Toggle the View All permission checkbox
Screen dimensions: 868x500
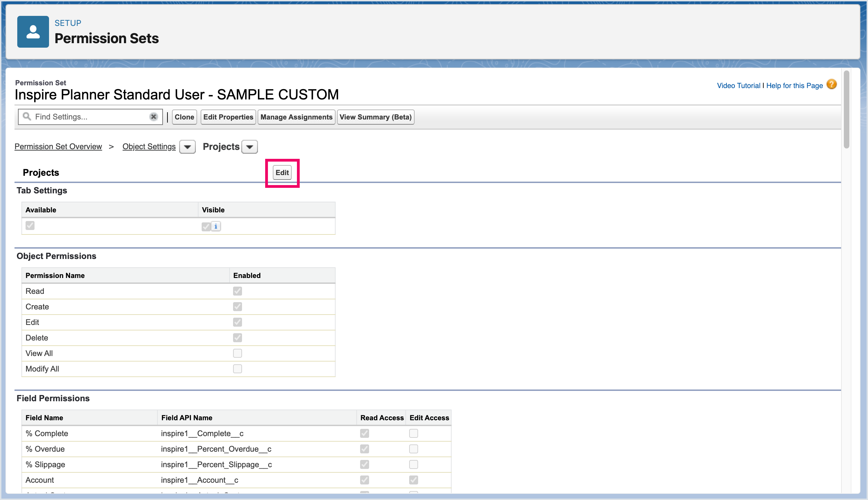coord(238,353)
